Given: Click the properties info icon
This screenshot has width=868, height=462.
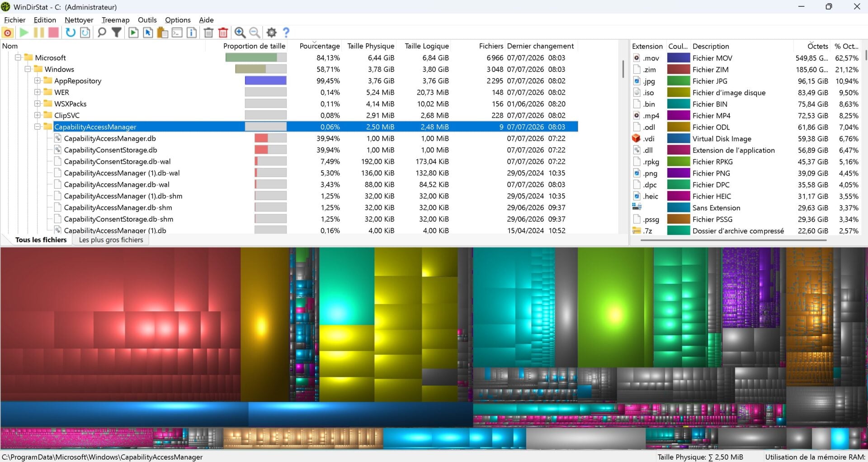Looking at the screenshot, I should pos(192,33).
